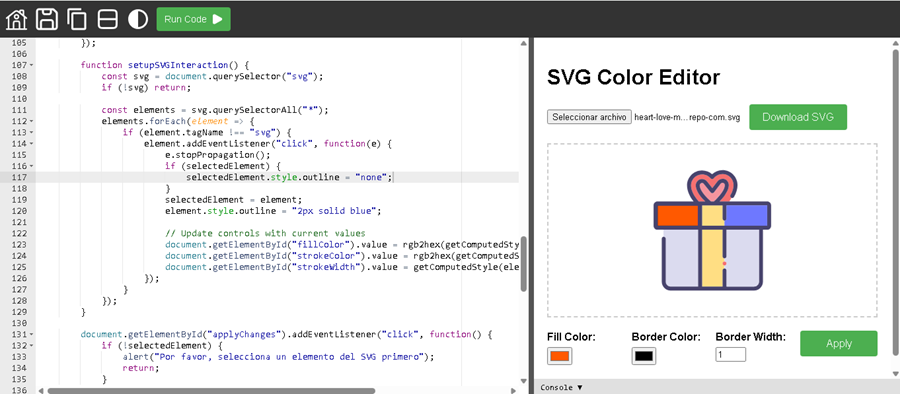The height and width of the screenshot is (394, 900).
Task: Run the code with Run Code button
Action: 193,19
